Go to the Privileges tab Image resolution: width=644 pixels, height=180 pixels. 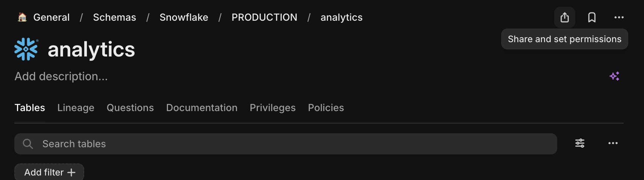click(x=273, y=108)
